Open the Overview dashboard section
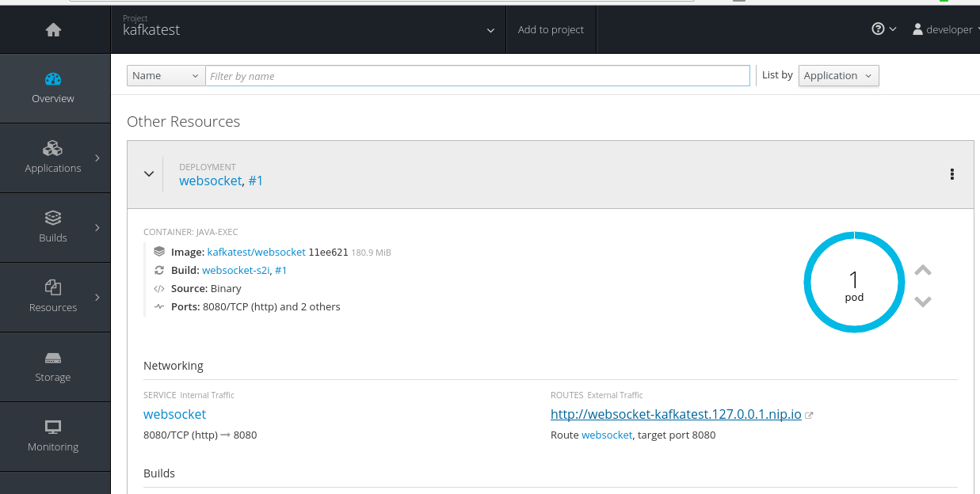980x494 pixels. [53, 88]
